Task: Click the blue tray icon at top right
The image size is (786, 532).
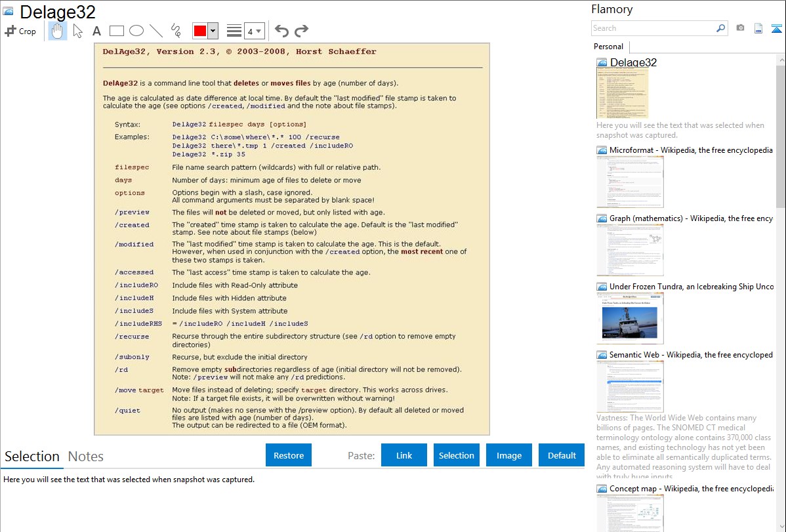Action: 776,29
